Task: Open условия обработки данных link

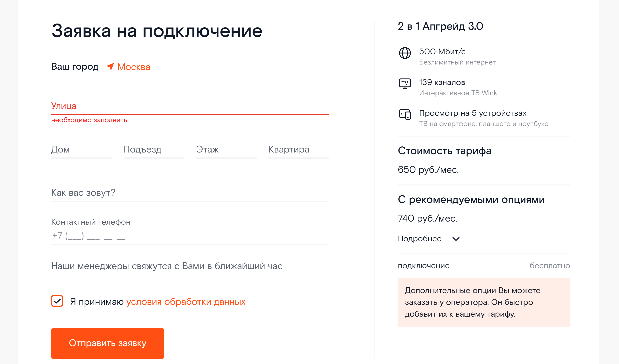Action: tap(186, 302)
